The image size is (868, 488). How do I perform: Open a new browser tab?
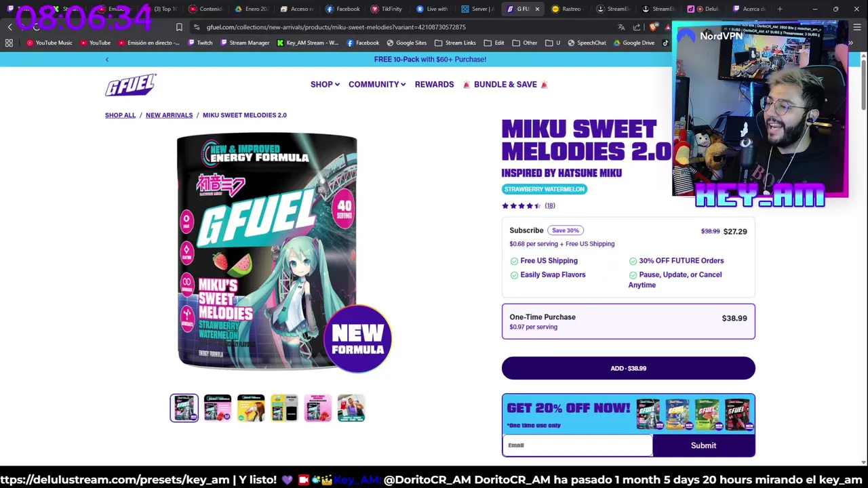[780, 9]
